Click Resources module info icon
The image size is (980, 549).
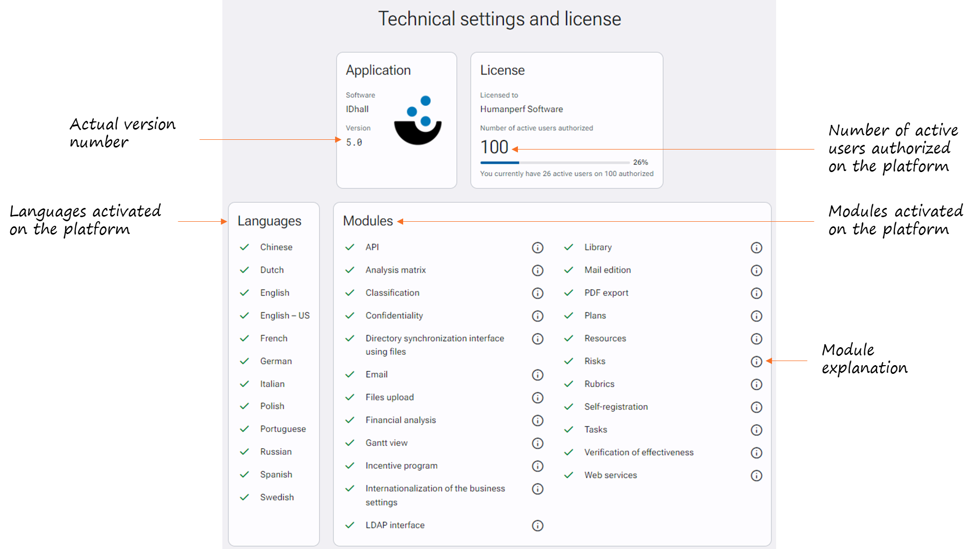point(757,339)
